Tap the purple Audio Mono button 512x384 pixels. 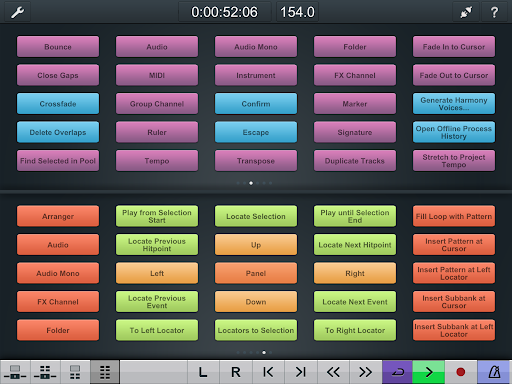click(256, 47)
